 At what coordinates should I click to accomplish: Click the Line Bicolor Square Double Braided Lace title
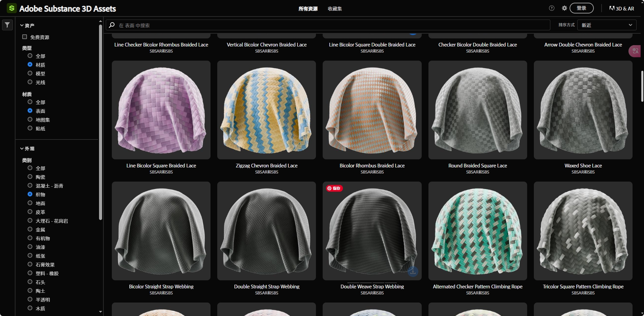point(372,45)
